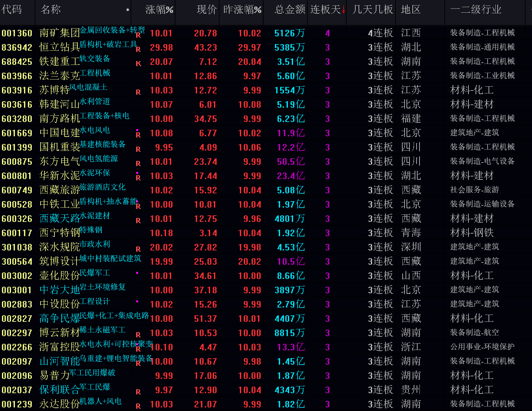Open stock 西宁特钢
The image size is (532, 411).
pos(60,233)
